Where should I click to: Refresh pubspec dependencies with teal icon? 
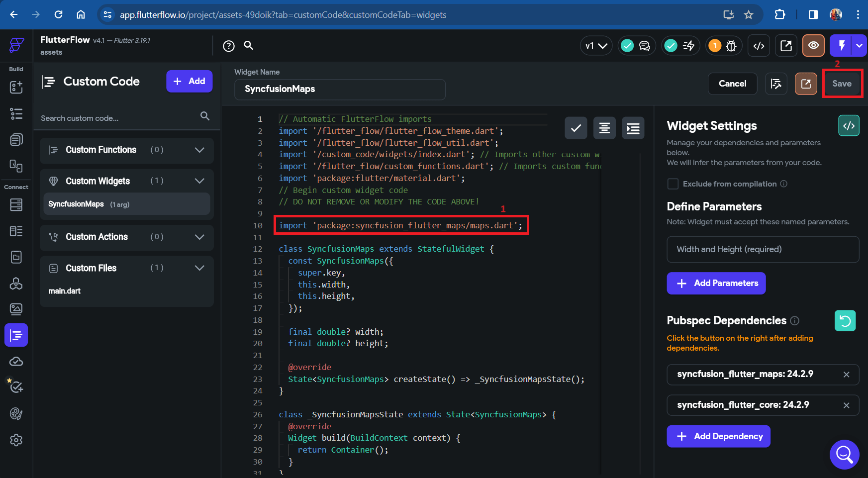tap(845, 321)
